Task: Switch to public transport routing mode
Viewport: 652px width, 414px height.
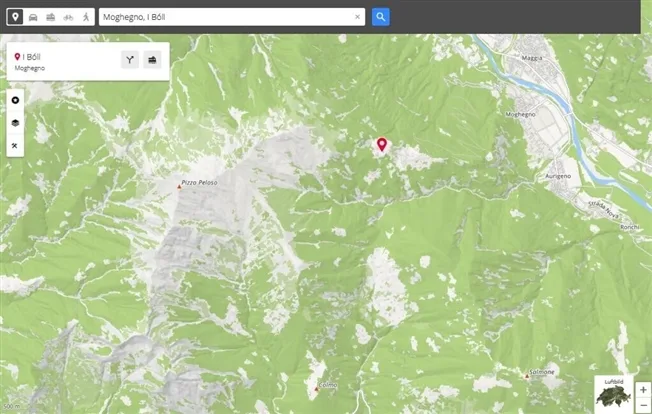Action: (x=51, y=17)
